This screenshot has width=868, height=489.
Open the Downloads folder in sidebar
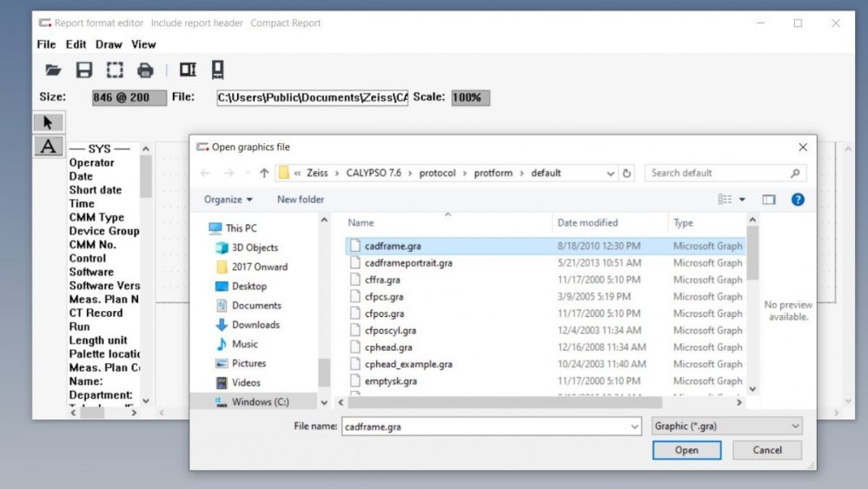[x=255, y=325]
